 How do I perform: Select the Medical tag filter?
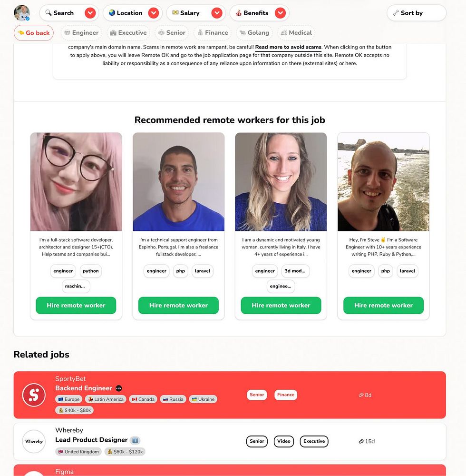[296, 33]
